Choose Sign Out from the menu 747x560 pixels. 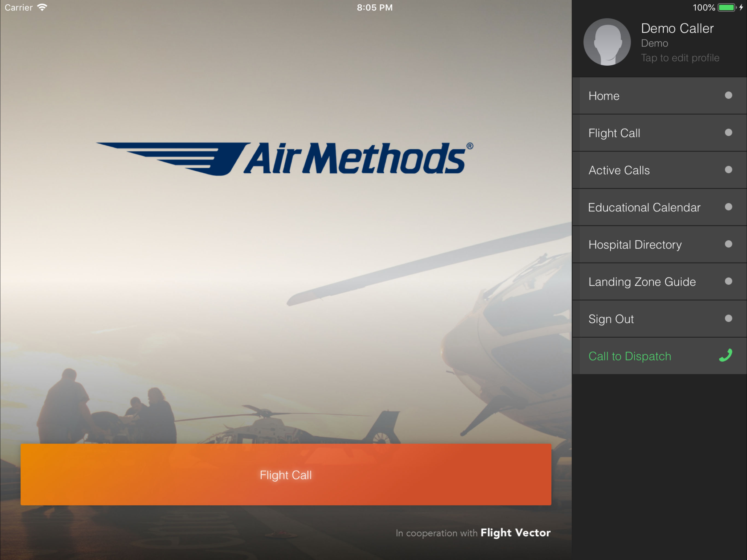(611, 319)
